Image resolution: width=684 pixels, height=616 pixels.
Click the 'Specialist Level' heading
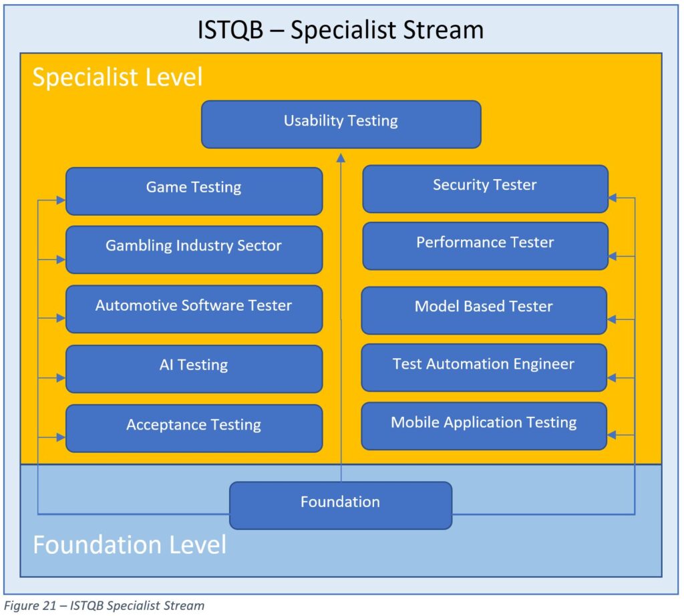(118, 78)
